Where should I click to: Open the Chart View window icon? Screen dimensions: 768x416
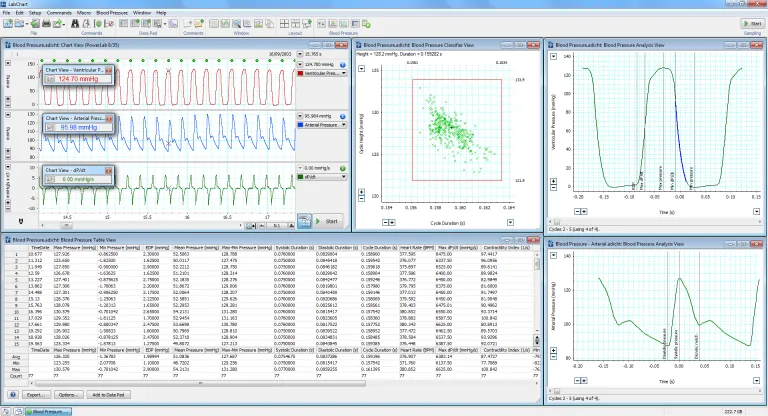coord(225,24)
